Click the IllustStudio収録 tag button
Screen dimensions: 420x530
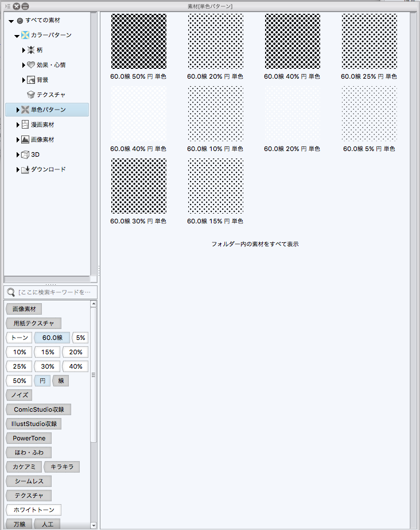(x=34, y=424)
